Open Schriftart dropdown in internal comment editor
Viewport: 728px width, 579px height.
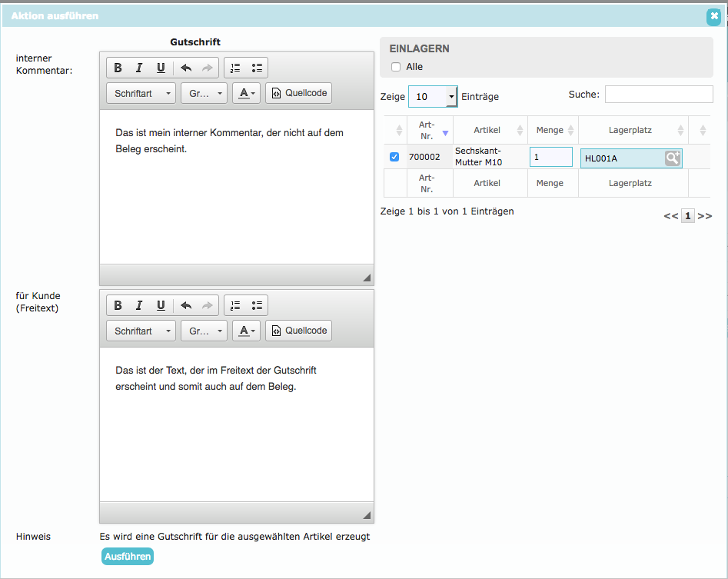[141, 93]
